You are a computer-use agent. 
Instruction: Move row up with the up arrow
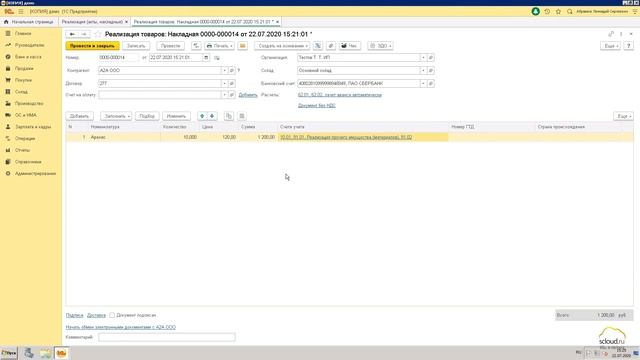point(202,116)
